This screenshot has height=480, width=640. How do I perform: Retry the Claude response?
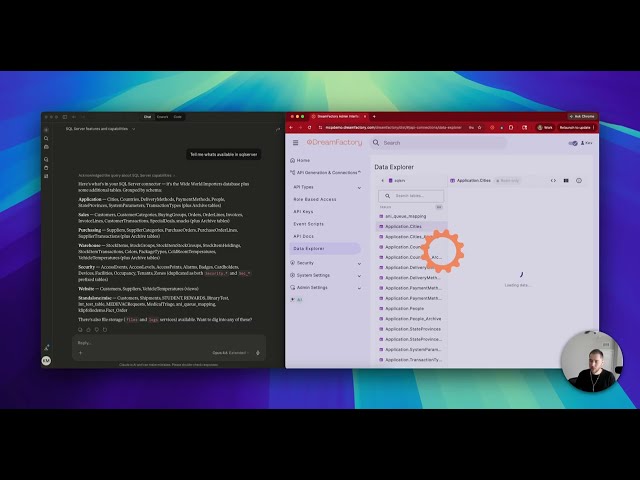point(105,329)
